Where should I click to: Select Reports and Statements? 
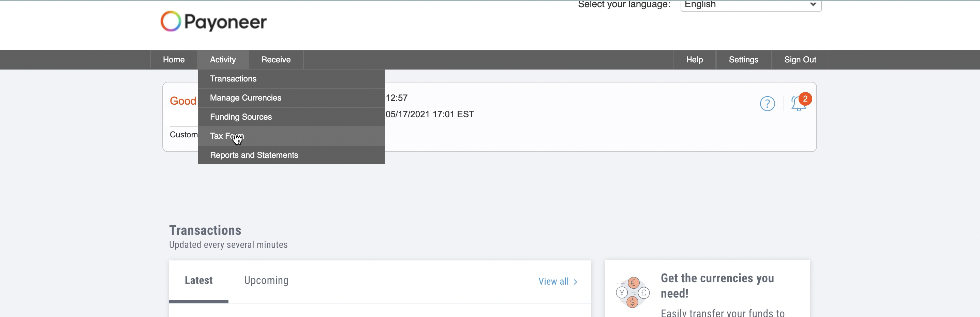click(x=254, y=155)
